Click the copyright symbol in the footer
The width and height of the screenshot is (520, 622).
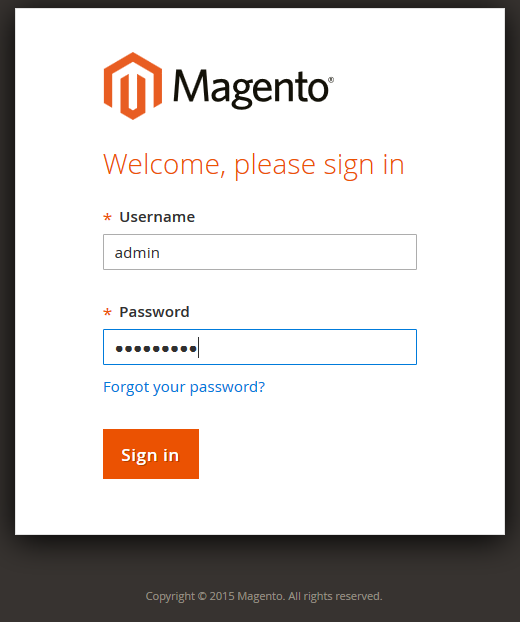tap(202, 596)
